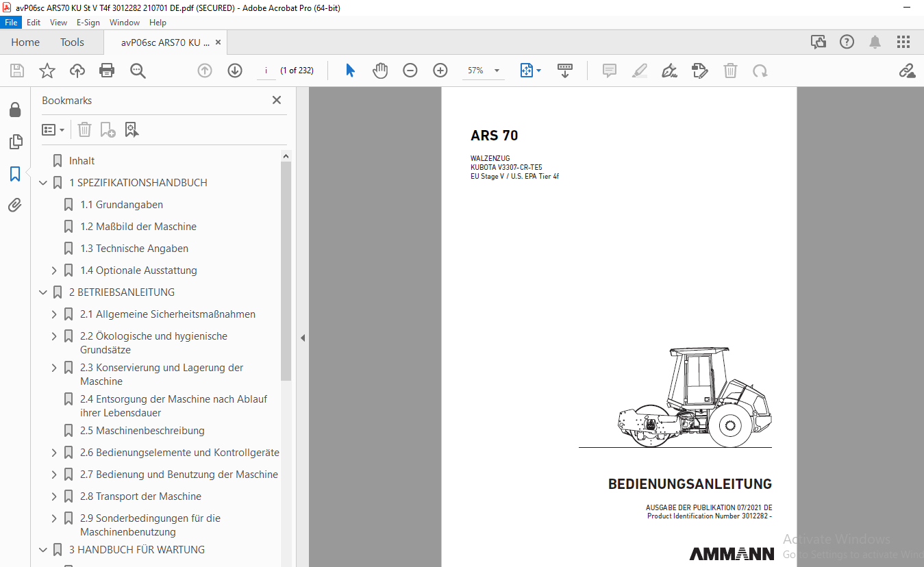The width and height of the screenshot is (924, 567).
Task: Click the page number input field
Action: tap(266, 71)
